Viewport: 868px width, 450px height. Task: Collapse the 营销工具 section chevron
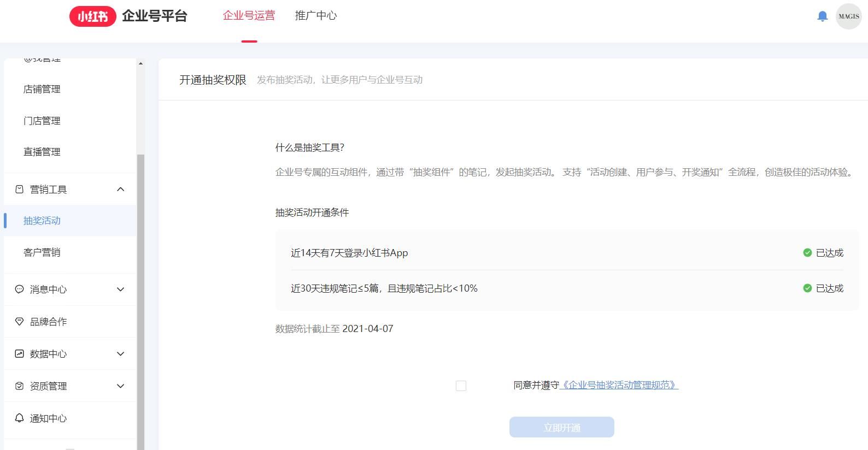point(121,190)
